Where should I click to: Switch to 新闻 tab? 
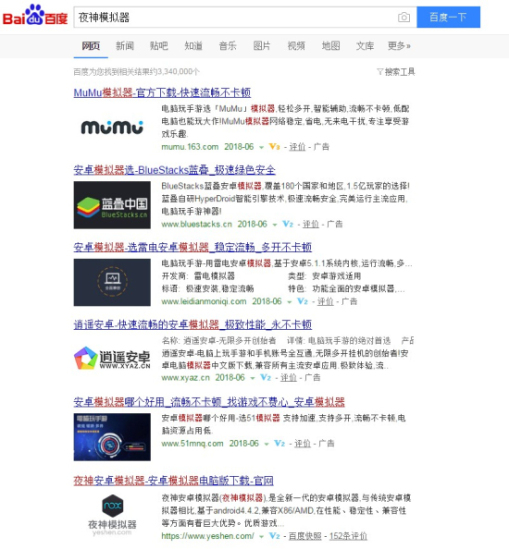pyautogui.click(x=125, y=46)
